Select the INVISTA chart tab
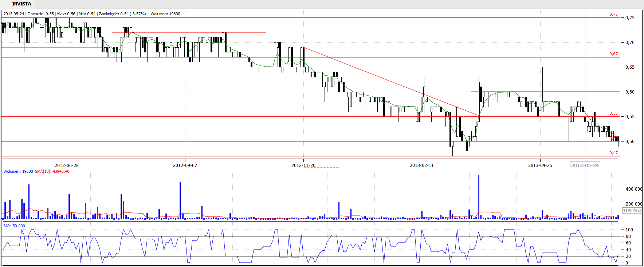 click(x=21, y=4)
